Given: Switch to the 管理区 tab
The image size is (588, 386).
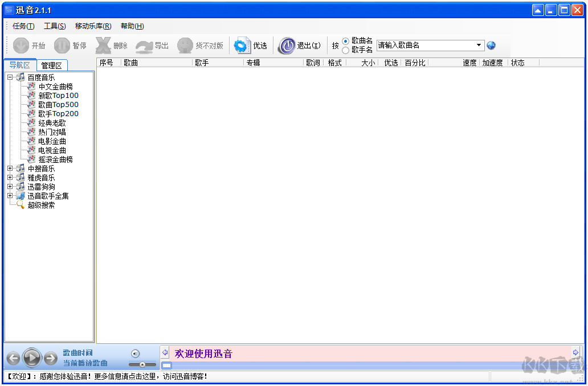Looking at the screenshot, I should pos(52,65).
